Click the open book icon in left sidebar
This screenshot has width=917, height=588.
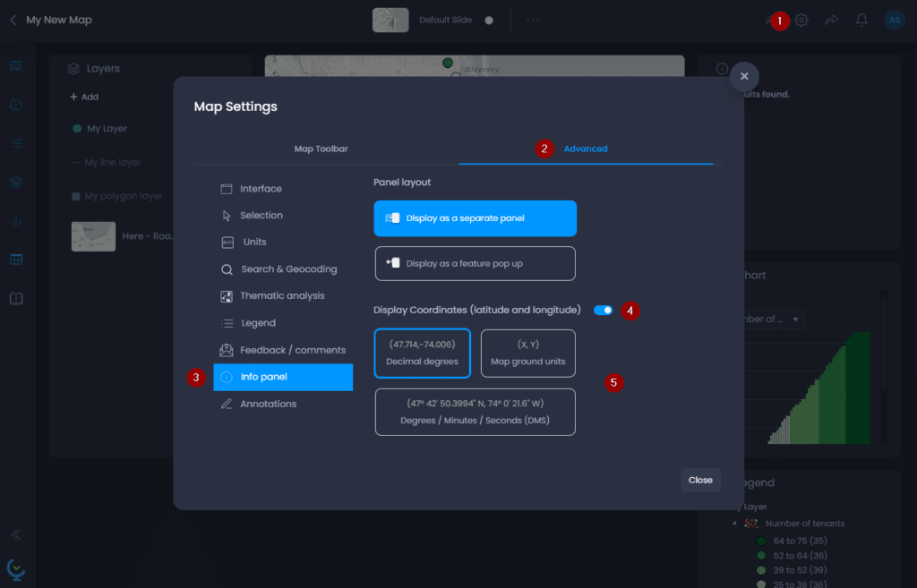click(16, 299)
